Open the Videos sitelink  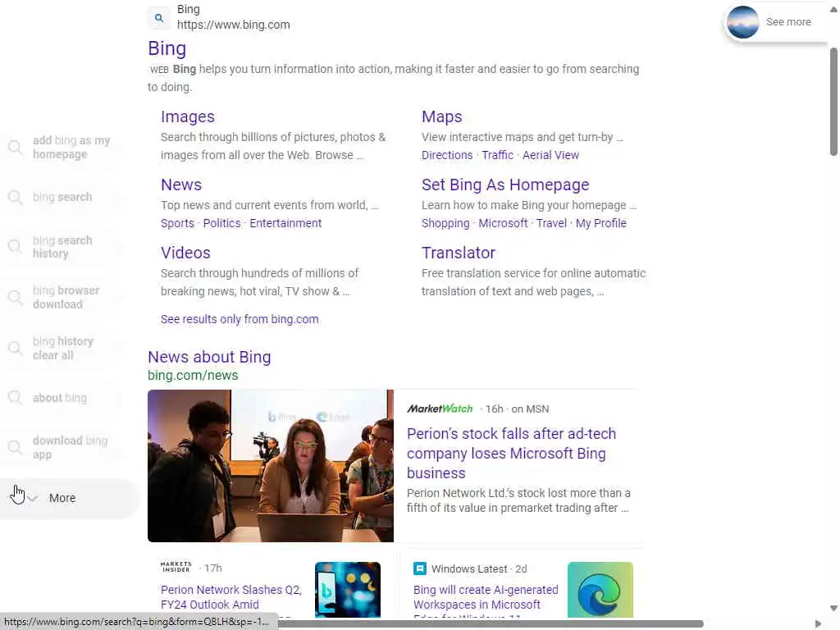[185, 253]
